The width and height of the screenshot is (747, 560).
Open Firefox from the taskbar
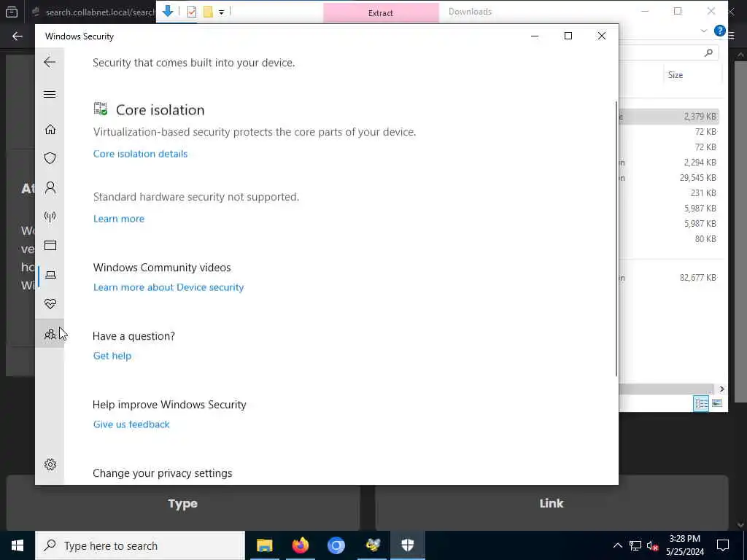point(300,545)
